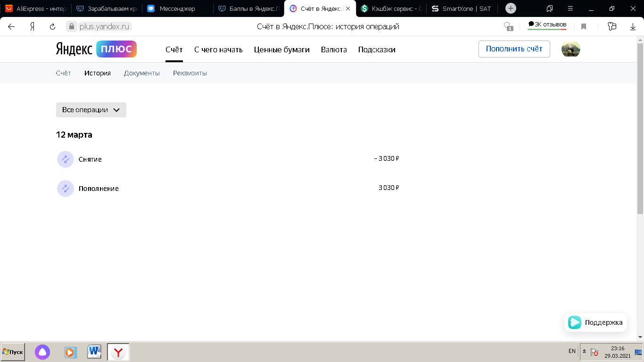Image resolution: width=644 pixels, height=362 pixels.
Task: Switch to the Зарабатываем browser tab
Action: click(x=107, y=8)
